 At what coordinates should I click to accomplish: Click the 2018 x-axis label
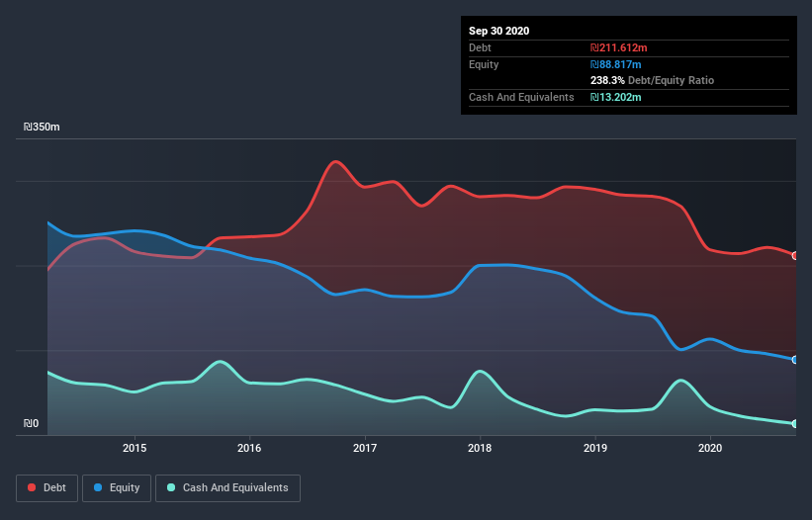[480, 448]
